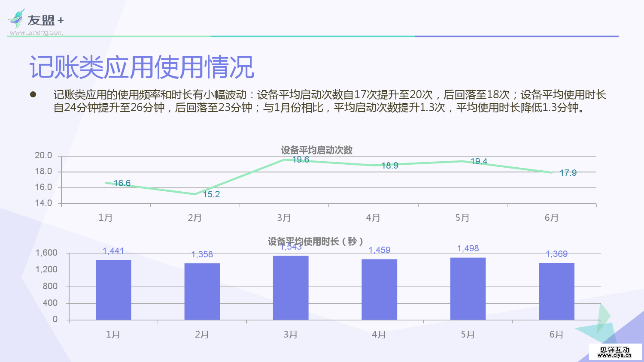Select the 1月 label under the line chart

(x=106, y=218)
